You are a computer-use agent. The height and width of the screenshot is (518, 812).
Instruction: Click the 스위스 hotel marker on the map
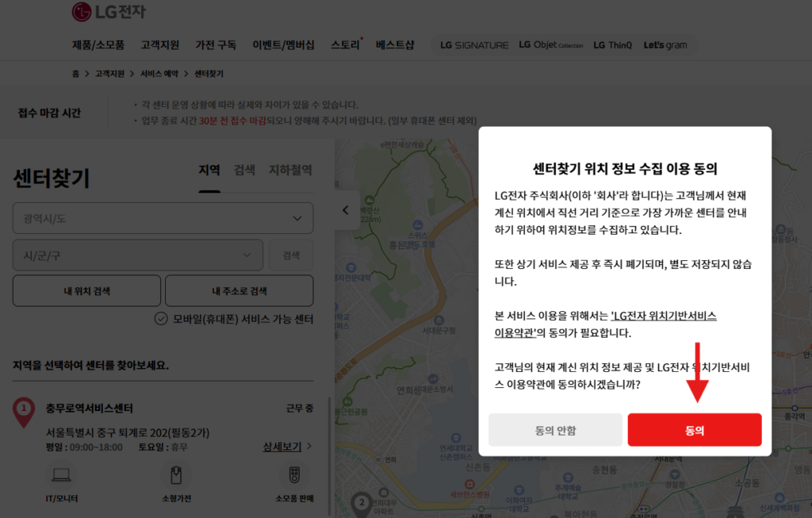(417, 225)
